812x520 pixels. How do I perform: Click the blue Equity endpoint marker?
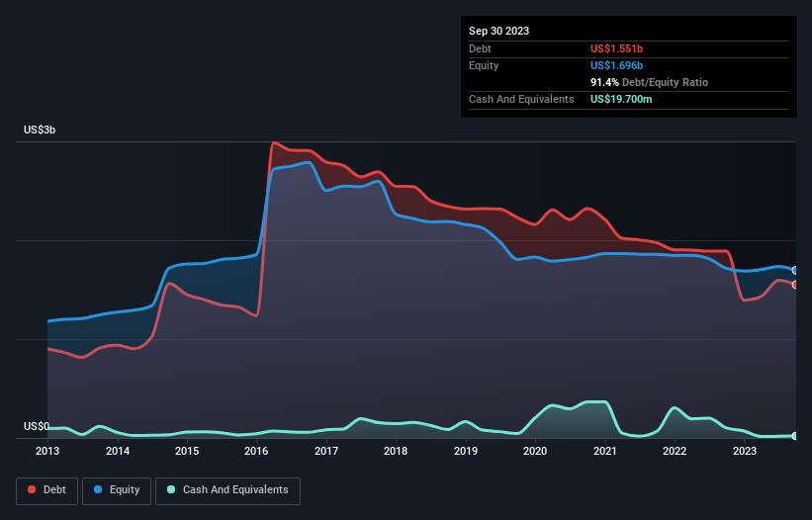coord(795,270)
